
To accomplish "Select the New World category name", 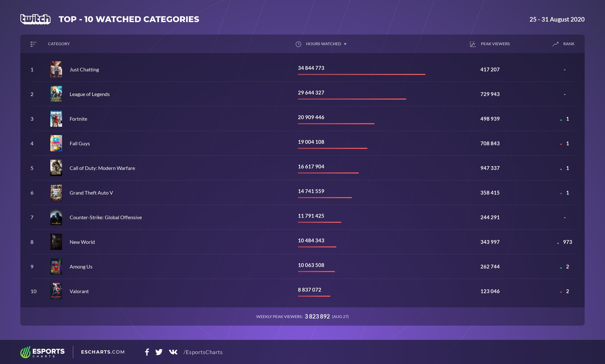I will [x=82, y=242].
